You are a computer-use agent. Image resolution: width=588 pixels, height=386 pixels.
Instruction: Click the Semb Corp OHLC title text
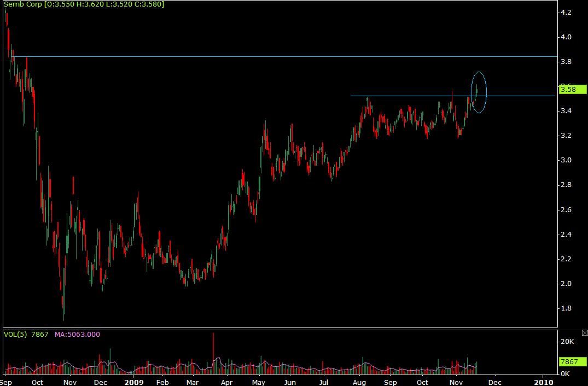(x=84, y=4)
